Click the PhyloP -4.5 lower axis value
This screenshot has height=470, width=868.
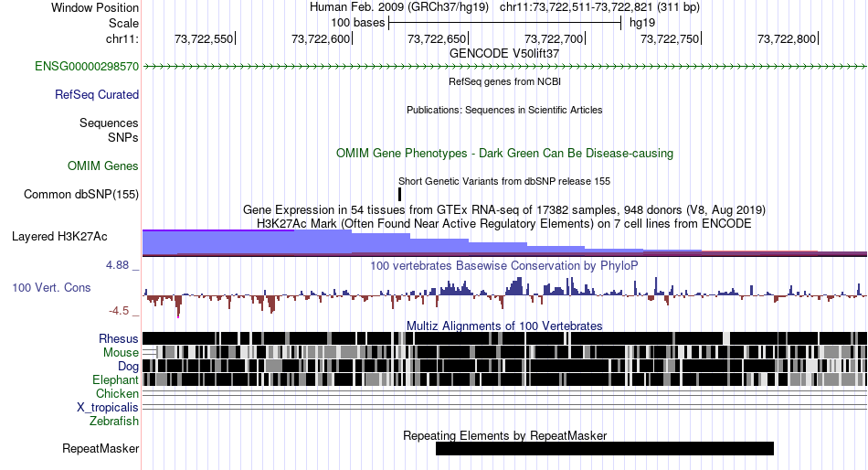119,311
